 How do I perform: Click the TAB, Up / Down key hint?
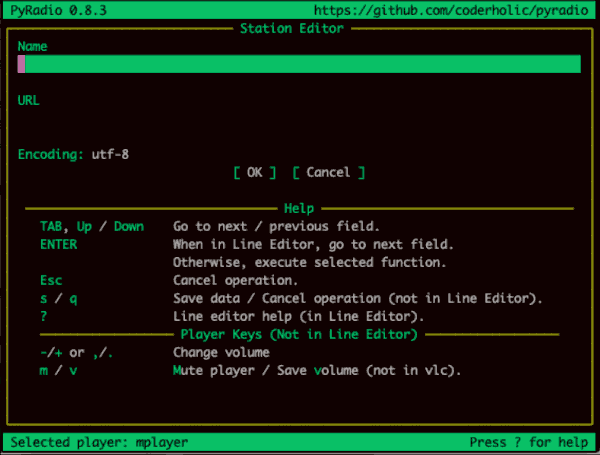coord(92,226)
